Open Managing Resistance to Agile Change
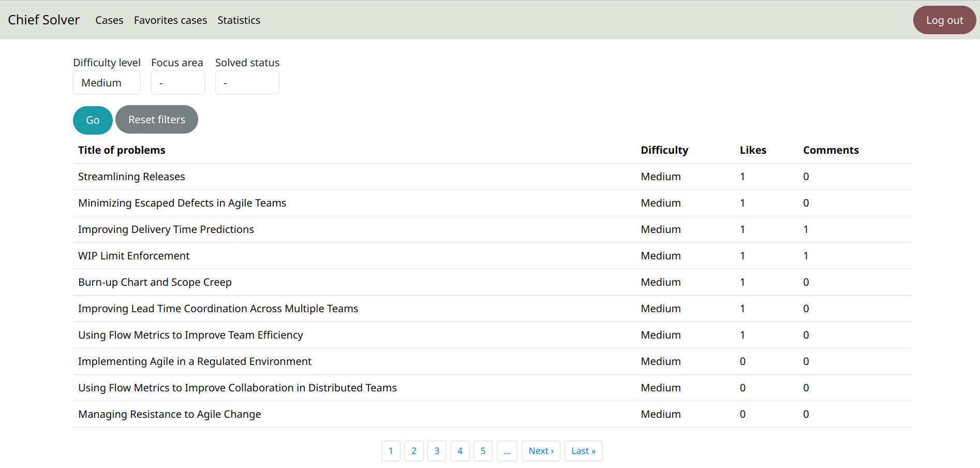Image resolution: width=980 pixels, height=468 pixels. point(170,414)
